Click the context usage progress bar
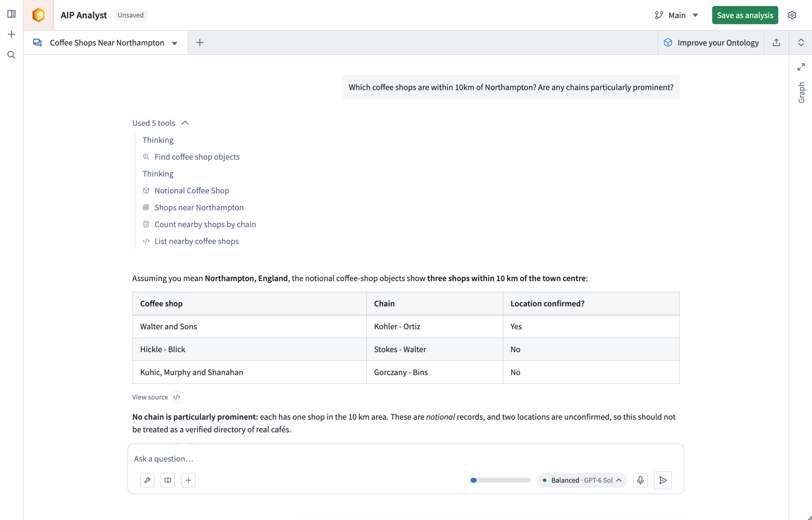Image resolution: width=812 pixels, height=520 pixels. point(500,480)
